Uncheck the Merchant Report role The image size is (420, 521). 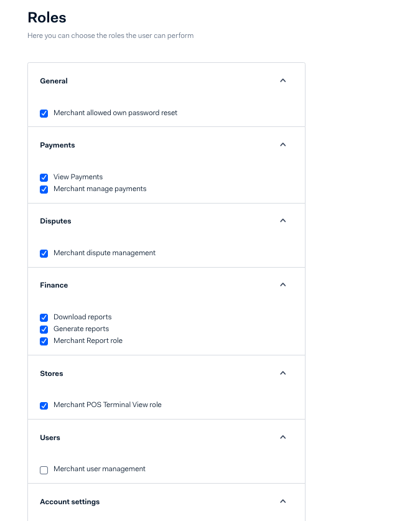coord(44,341)
